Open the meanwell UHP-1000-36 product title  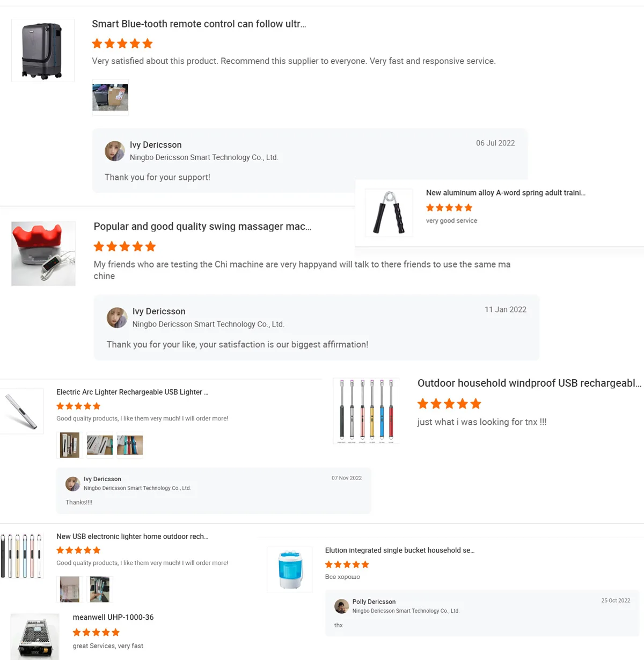(x=113, y=618)
